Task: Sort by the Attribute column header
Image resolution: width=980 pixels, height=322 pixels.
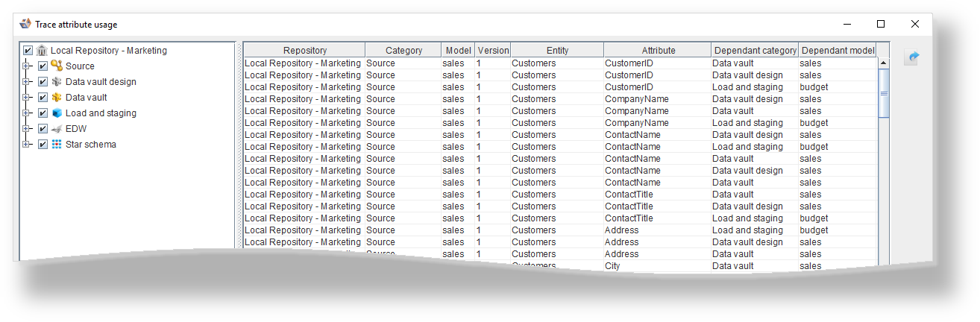Action: 658,51
